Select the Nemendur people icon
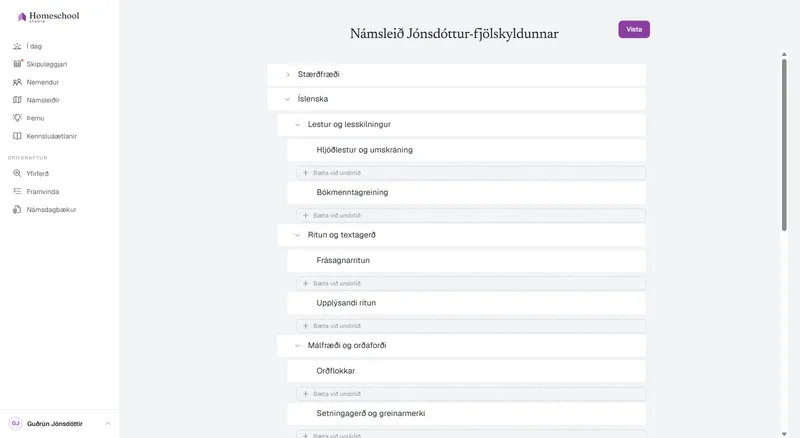The width and height of the screenshot is (800, 438). tap(17, 82)
